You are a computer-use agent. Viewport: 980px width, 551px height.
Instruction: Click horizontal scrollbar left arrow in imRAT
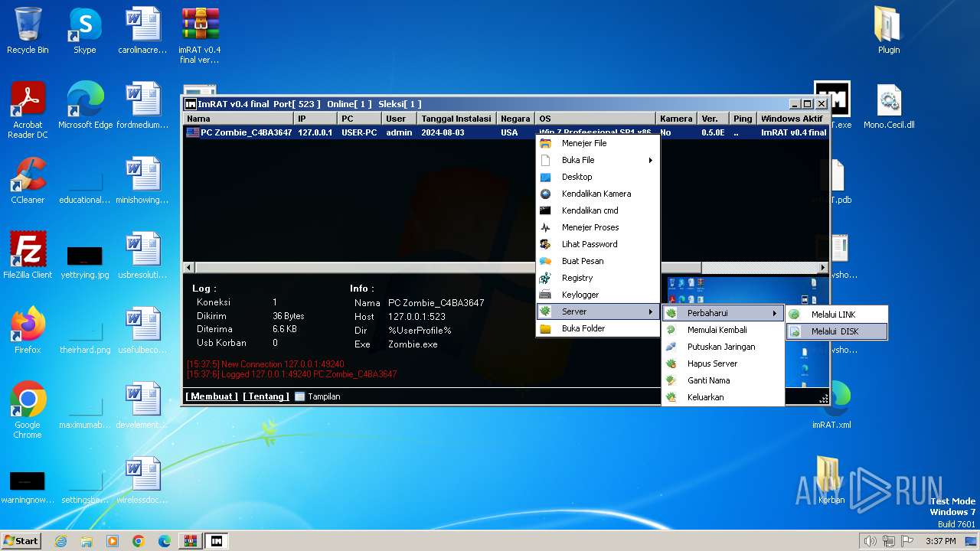(189, 268)
